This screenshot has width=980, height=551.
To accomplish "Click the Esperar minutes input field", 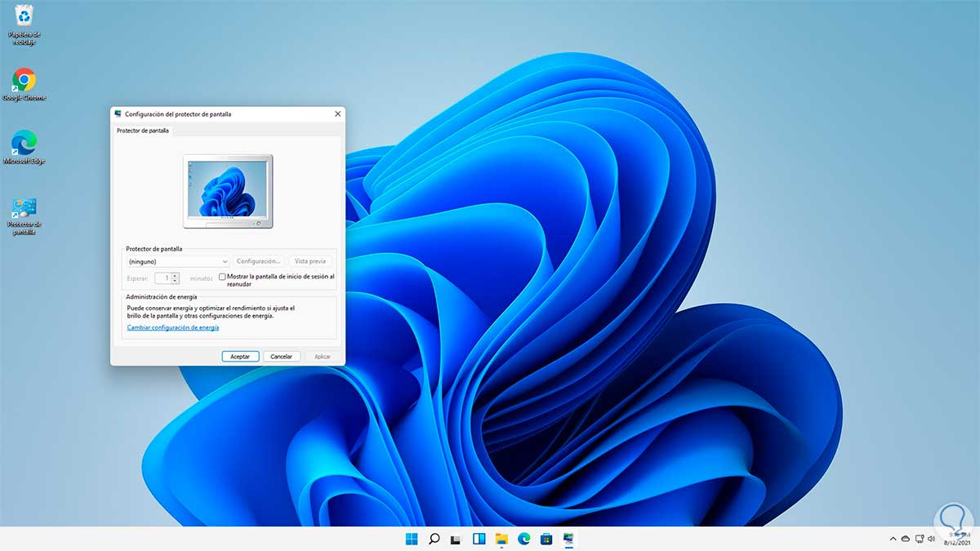I will pyautogui.click(x=162, y=278).
